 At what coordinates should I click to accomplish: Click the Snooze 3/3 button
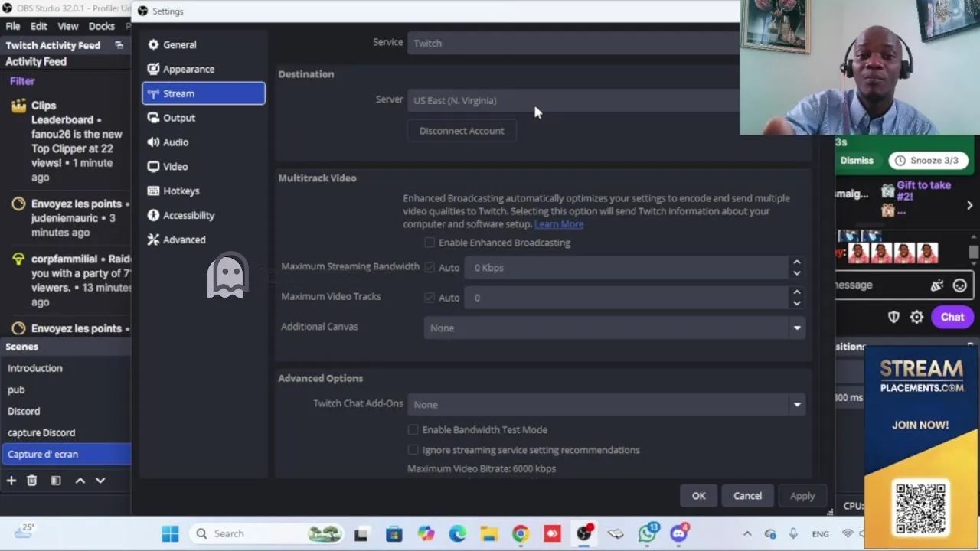926,161
